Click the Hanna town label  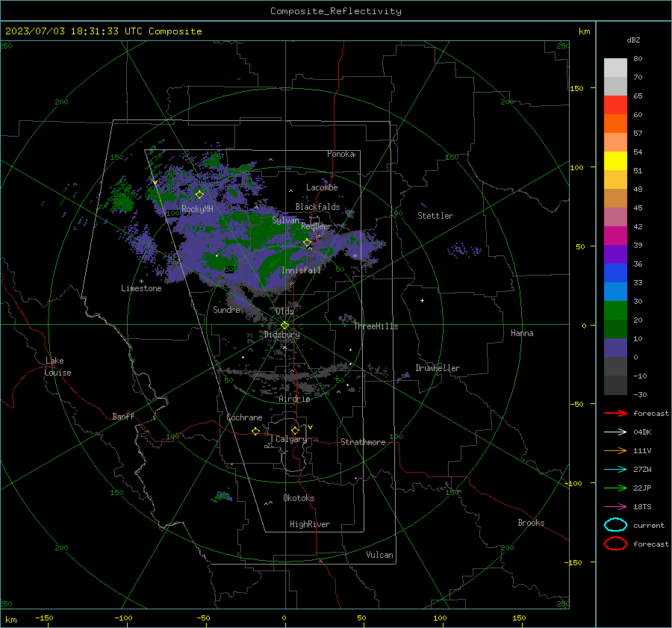(522, 333)
